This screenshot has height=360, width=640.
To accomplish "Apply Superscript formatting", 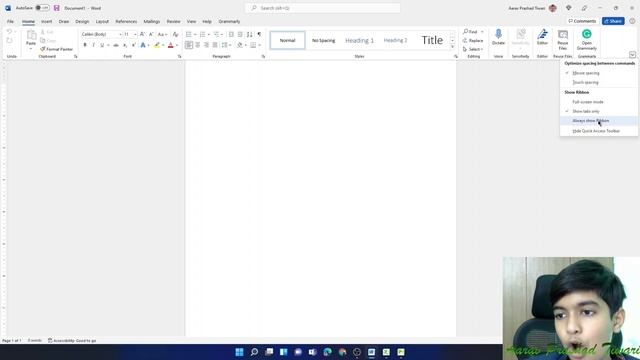I will tap(133, 45).
